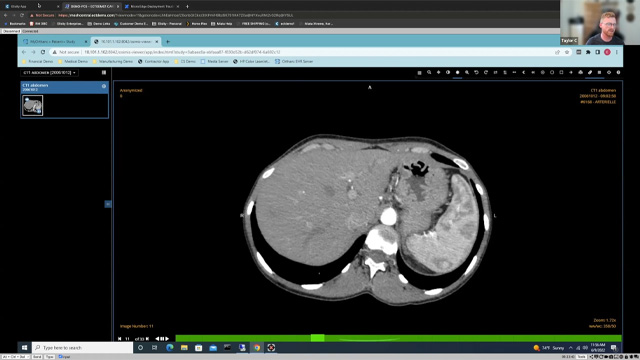Viewport: 640px width, 360px height.
Task: Select the first magnifier Zoom tool in viewer toolbar
Action: coord(429,73)
